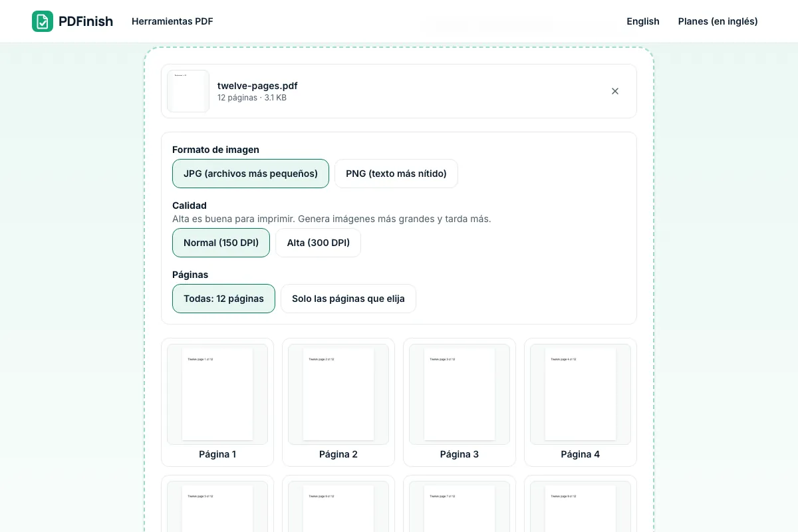The width and height of the screenshot is (798, 532).
Task: Click the twelve-pages.pdf file name
Action: pos(257,86)
